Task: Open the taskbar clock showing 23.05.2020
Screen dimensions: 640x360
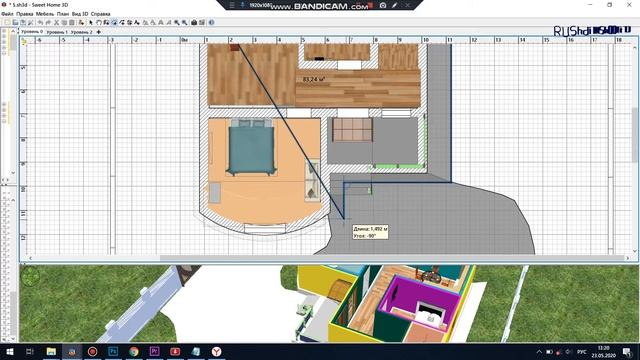Action: 604,352
